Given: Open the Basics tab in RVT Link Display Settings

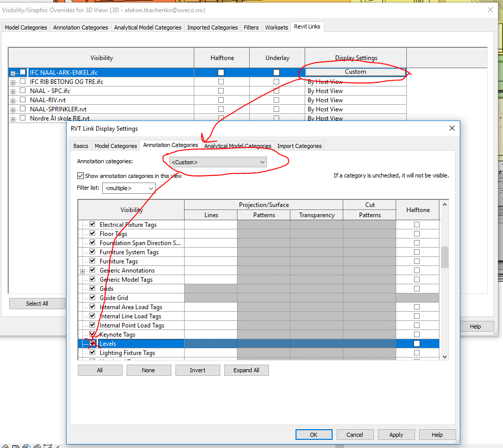Looking at the screenshot, I should [80, 145].
